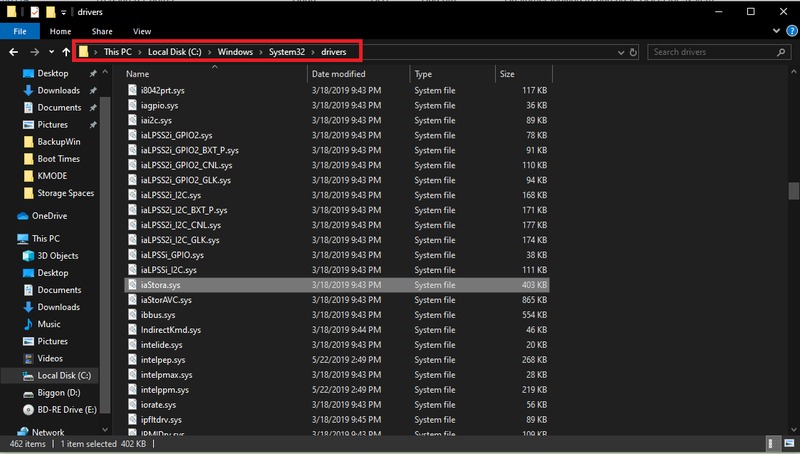800x454 pixels.
Task: Go up one folder level
Action: click(x=66, y=51)
